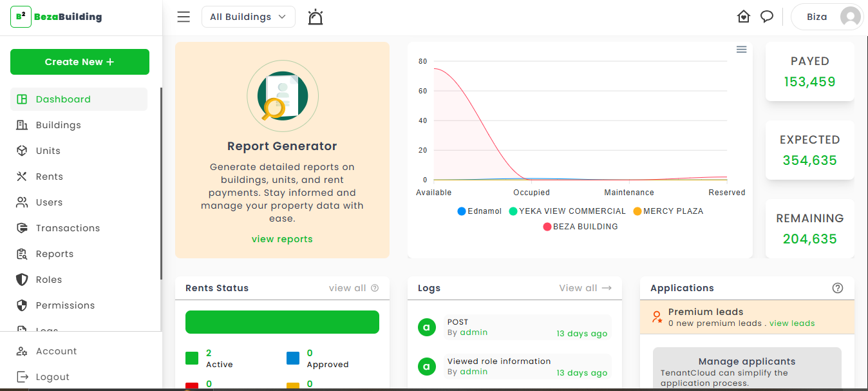
Task: Click the Report Generator illustration icon
Action: coord(282,95)
